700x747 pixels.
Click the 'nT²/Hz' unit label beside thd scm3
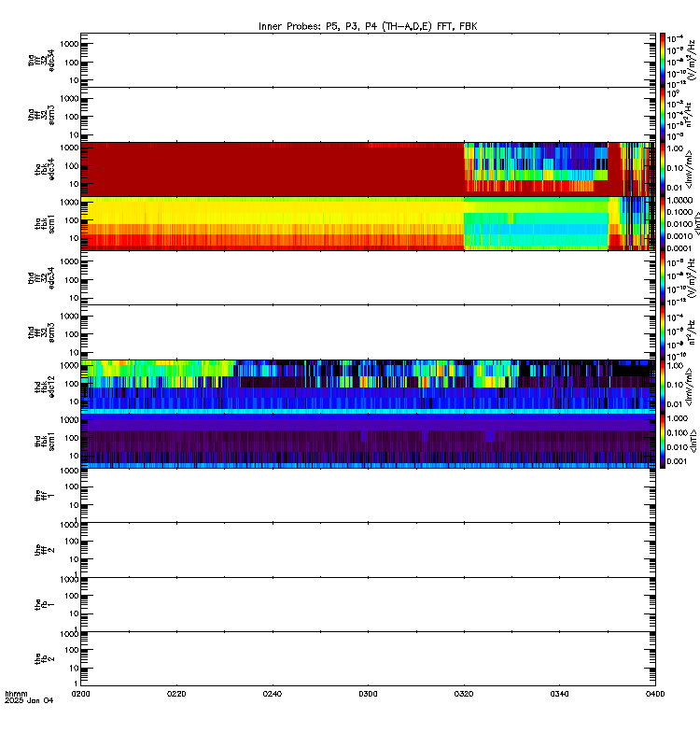tap(693, 332)
